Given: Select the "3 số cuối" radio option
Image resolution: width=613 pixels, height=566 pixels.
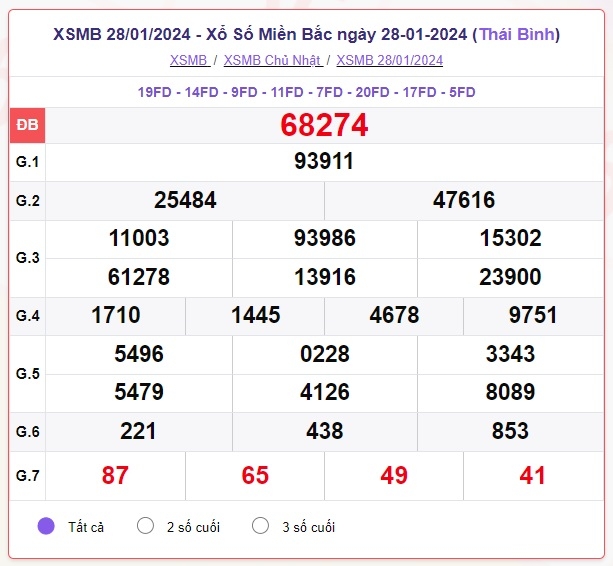Looking at the screenshot, I should [260, 526].
